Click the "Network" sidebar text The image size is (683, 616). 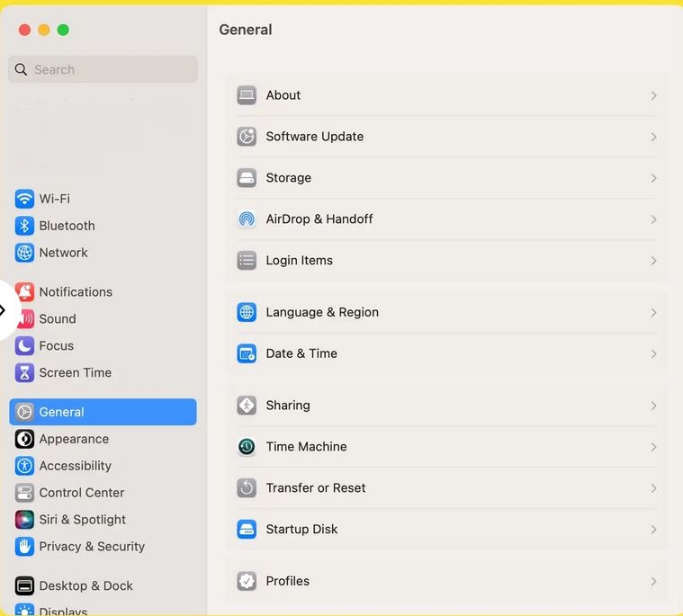coord(64,253)
